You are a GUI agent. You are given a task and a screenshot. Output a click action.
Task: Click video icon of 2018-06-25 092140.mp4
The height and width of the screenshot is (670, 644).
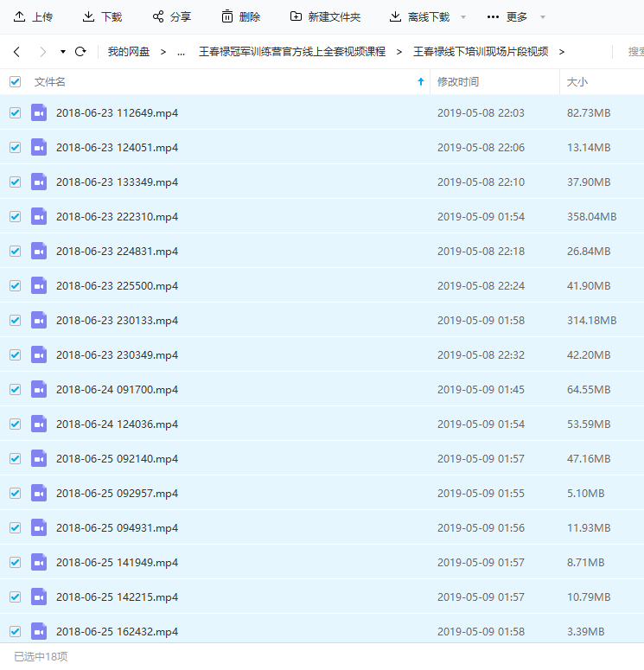pyautogui.click(x=39, y=458)
